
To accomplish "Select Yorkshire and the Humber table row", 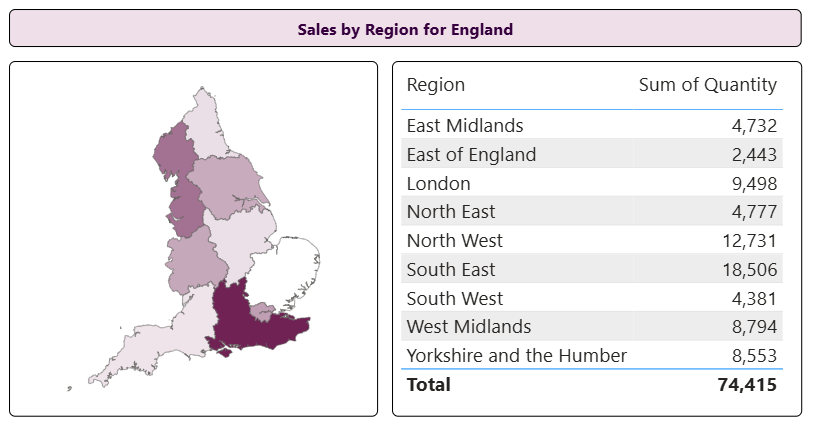I will [x=592, y=355].
